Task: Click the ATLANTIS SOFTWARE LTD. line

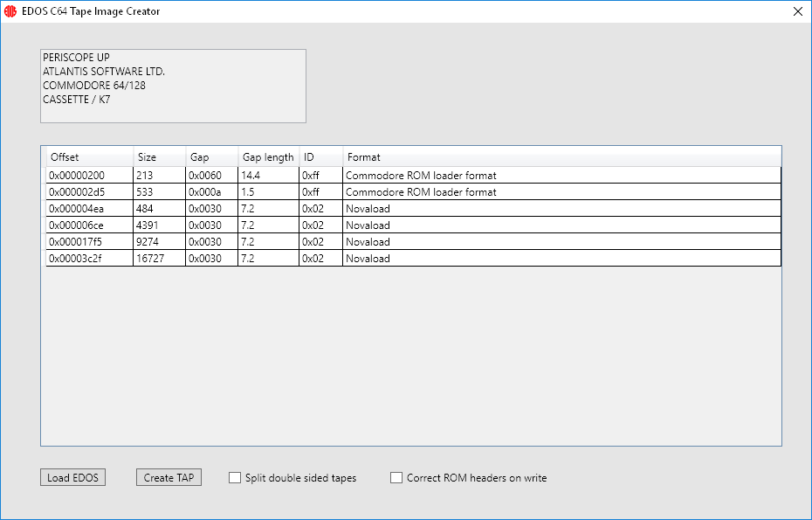Action: point(104,71)
